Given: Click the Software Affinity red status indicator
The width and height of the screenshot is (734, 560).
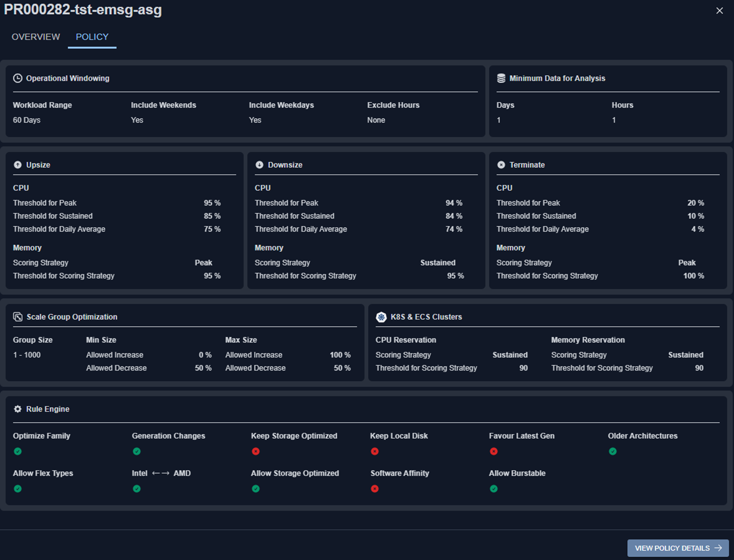Looking at the screenshot, I should click(x=374, y=489).
